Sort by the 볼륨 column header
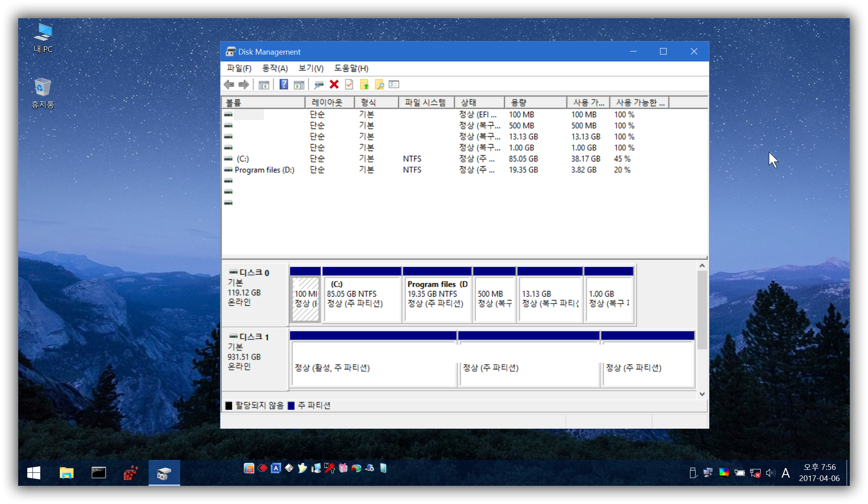The height and width of the screenshot is (504, 868). coord(264,103)
